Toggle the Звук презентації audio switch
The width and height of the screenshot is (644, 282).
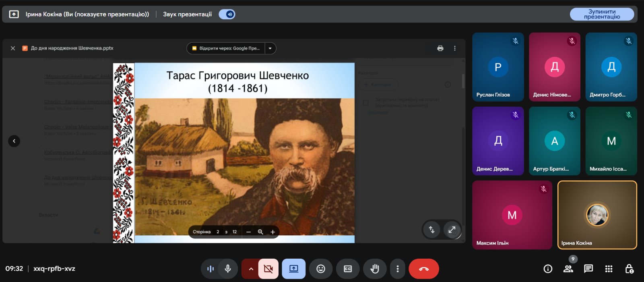(227, 14)
